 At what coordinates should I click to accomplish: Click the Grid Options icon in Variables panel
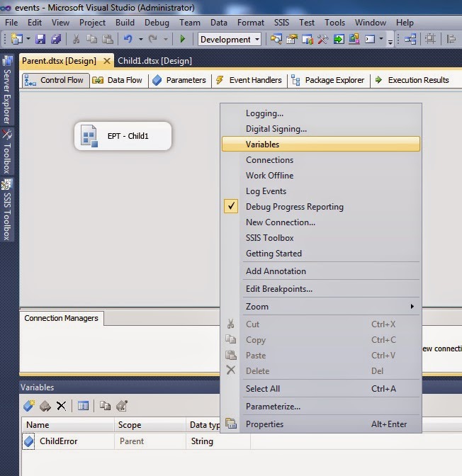coord(83,406)
